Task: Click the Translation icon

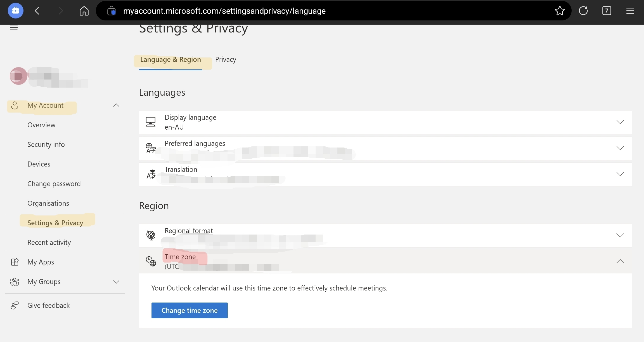Action: (x=151, y=174)
